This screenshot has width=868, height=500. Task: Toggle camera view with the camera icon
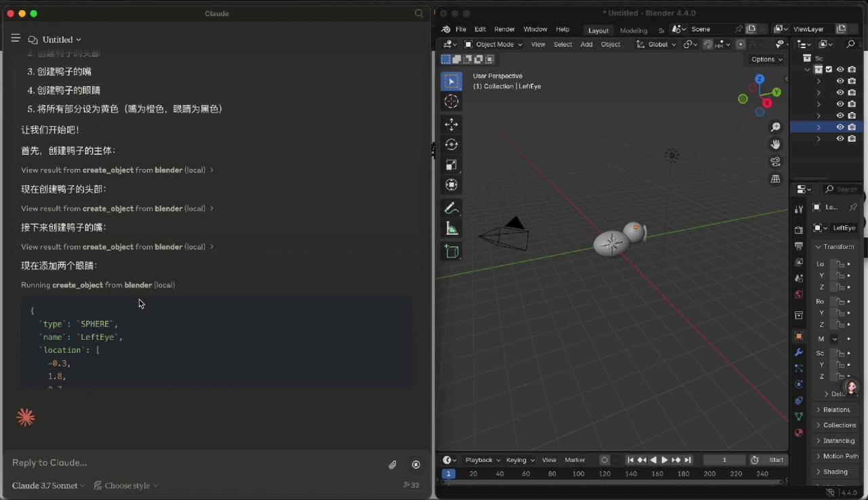point(776,161)
